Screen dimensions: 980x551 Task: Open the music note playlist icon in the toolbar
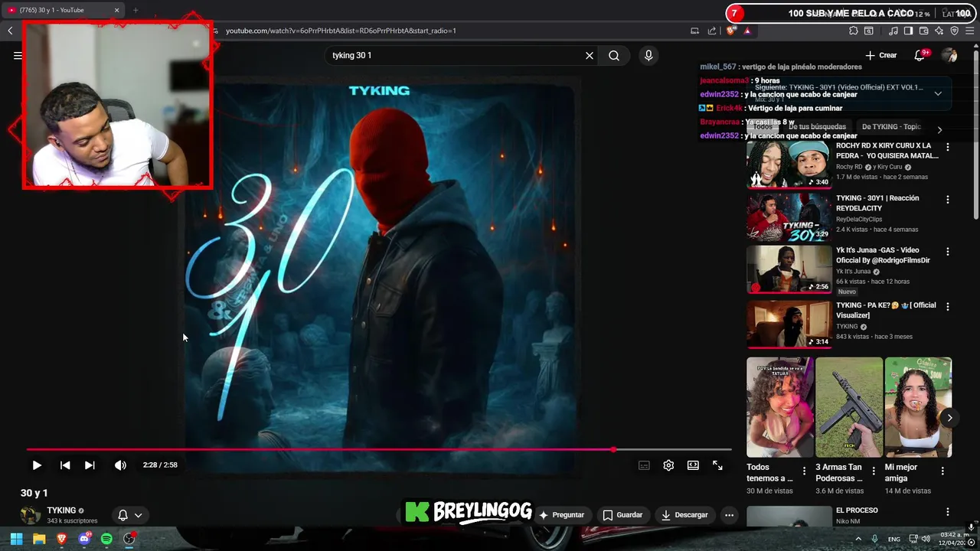click(x=893, y=31)
